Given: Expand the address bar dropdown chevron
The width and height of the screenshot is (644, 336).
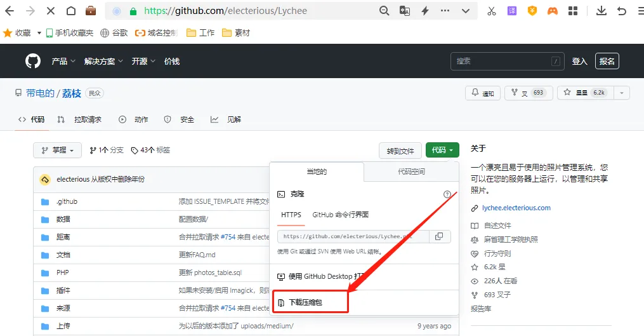Looking at the screenshot, I should pos(465,11).
